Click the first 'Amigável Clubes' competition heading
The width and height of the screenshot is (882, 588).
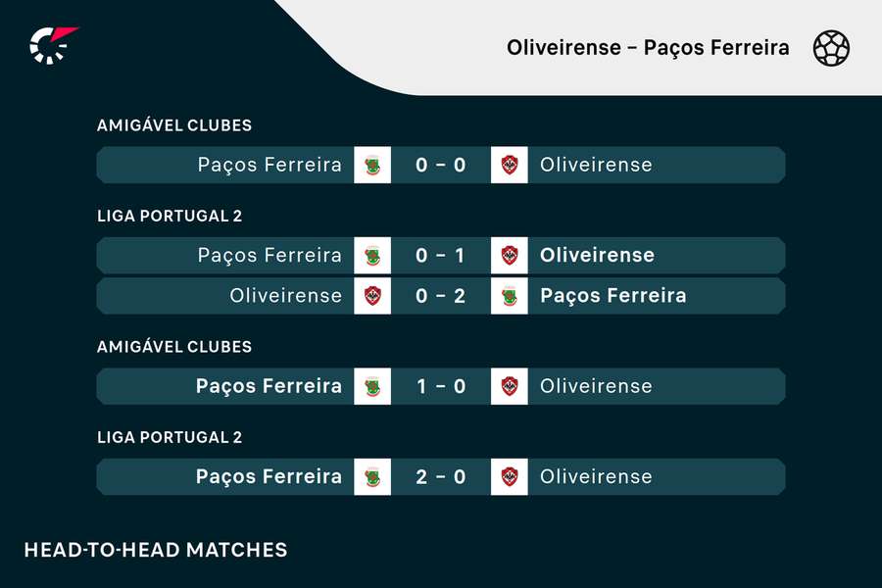click(174, 125)
